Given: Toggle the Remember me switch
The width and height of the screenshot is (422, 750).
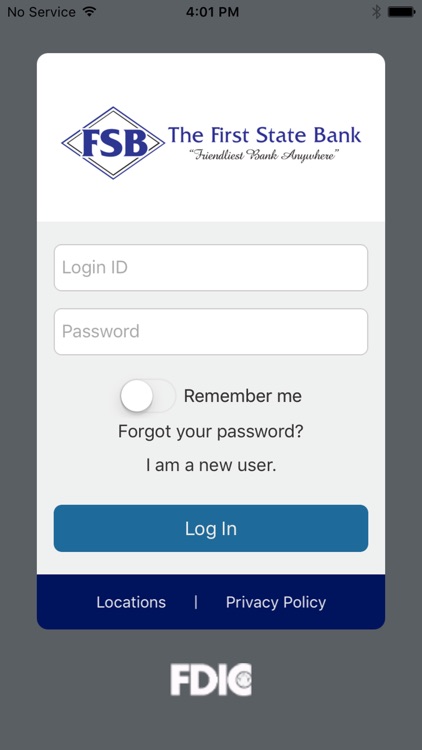Looking at the screenshot, I should (x=147, y=396).
